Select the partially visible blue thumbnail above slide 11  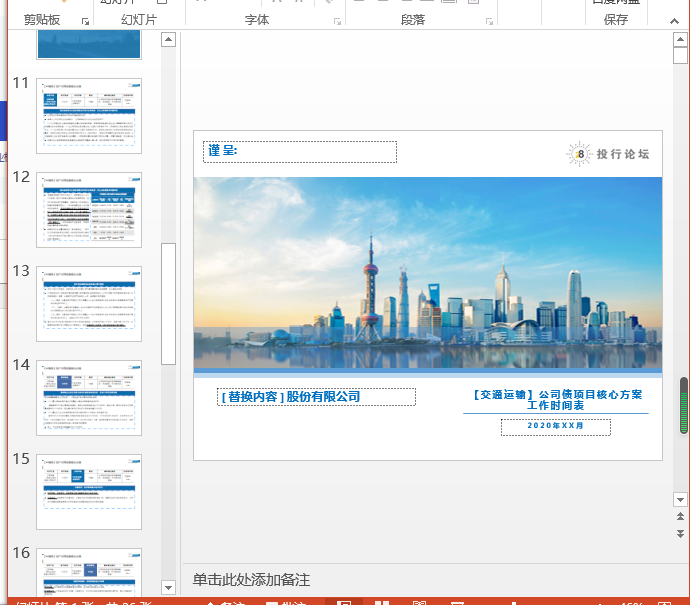pyautogui.click(x=89, y=44)
